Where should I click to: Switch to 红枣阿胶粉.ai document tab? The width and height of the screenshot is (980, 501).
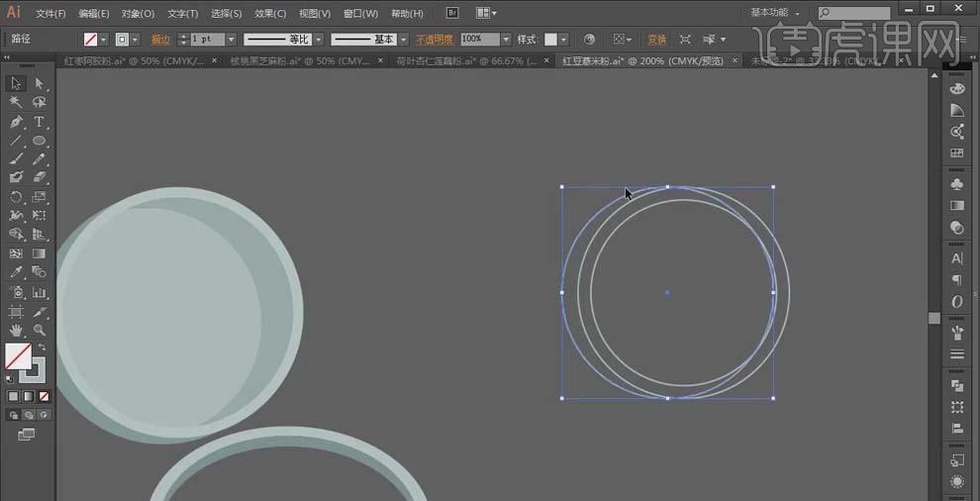coord(135,60)
